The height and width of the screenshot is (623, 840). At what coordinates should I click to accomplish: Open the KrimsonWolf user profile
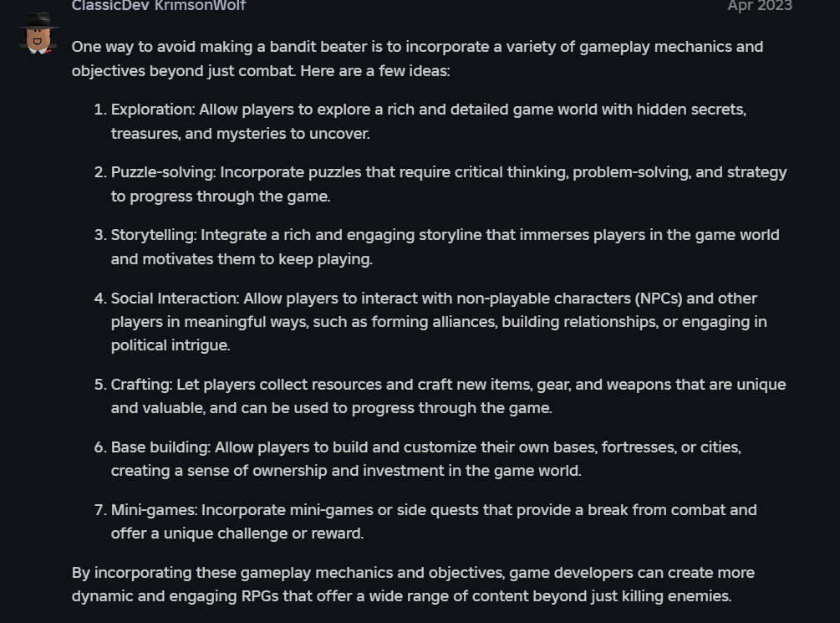pos(201,6)
